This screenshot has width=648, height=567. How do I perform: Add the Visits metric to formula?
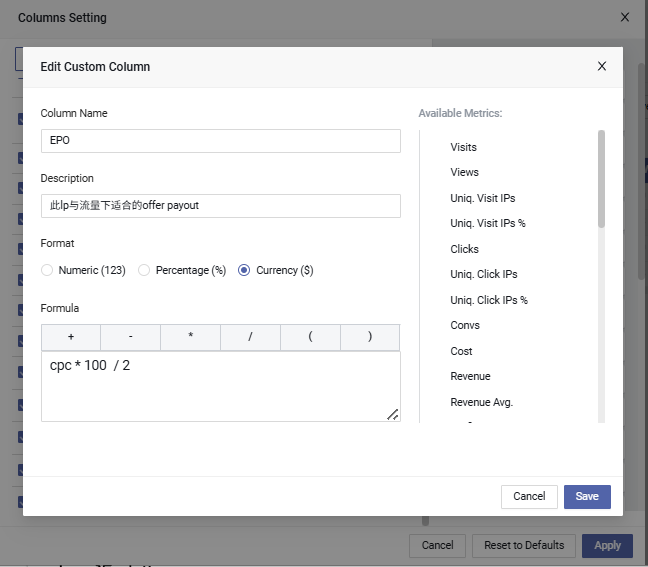click(464, 147)
